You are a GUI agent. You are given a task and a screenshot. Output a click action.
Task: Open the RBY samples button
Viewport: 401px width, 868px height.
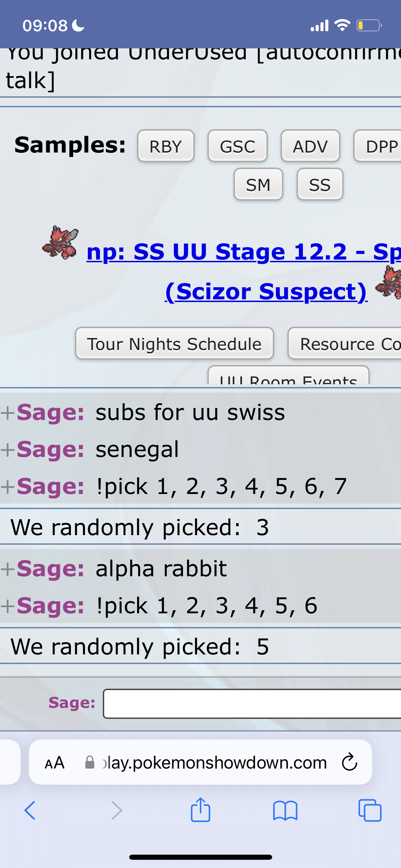point(166,146)
